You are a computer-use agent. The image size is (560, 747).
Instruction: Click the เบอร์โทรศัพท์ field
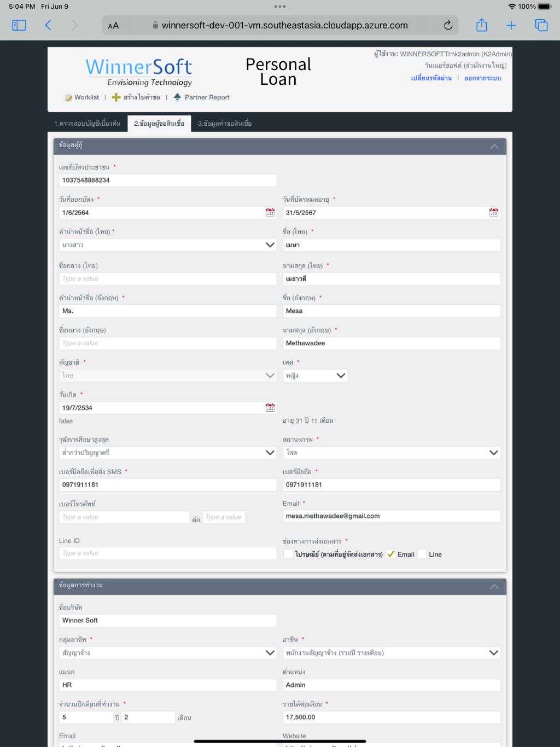click(x=124, y=517)
